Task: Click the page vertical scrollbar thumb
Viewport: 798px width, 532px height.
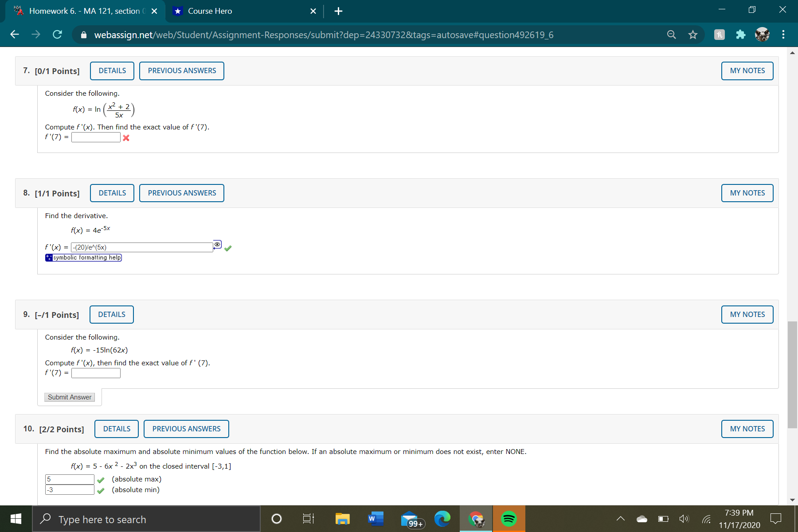Action: coord(792,375)
